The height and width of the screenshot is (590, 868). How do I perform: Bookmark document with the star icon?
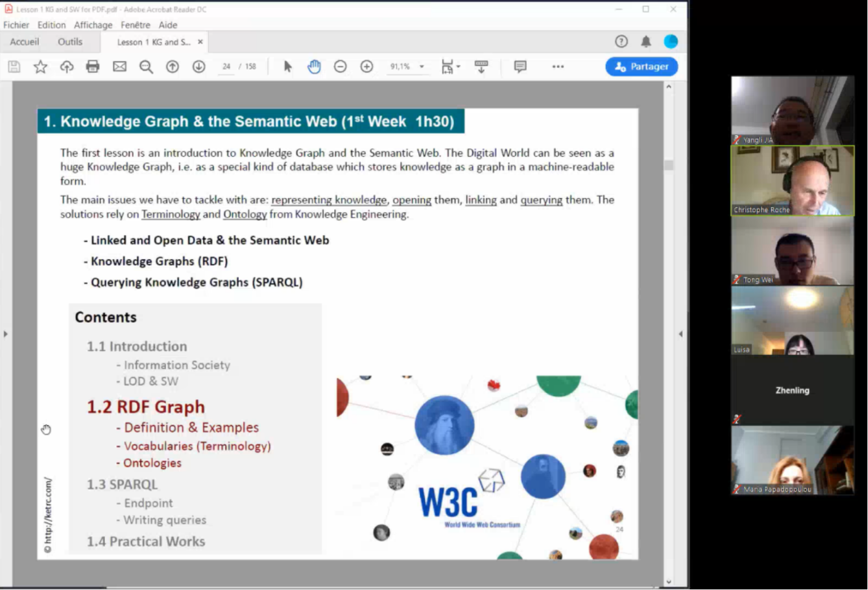pyautogui.click(x=40, y=67)
